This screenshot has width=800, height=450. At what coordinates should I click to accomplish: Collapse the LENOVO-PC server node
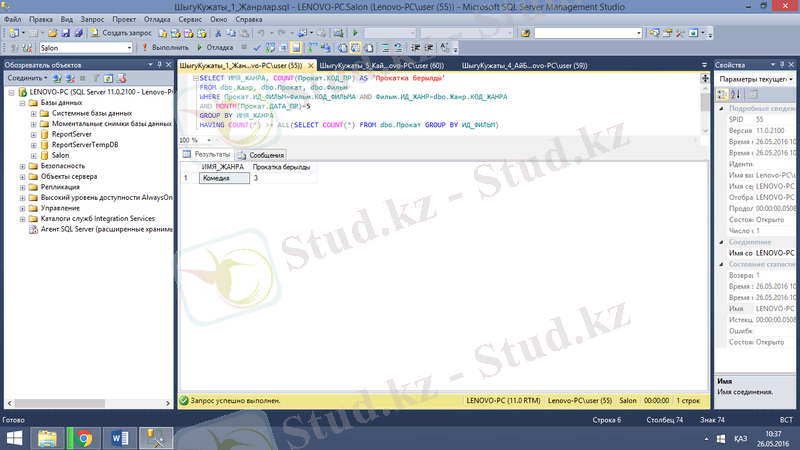pyautogui.click(x=11, y=92)
